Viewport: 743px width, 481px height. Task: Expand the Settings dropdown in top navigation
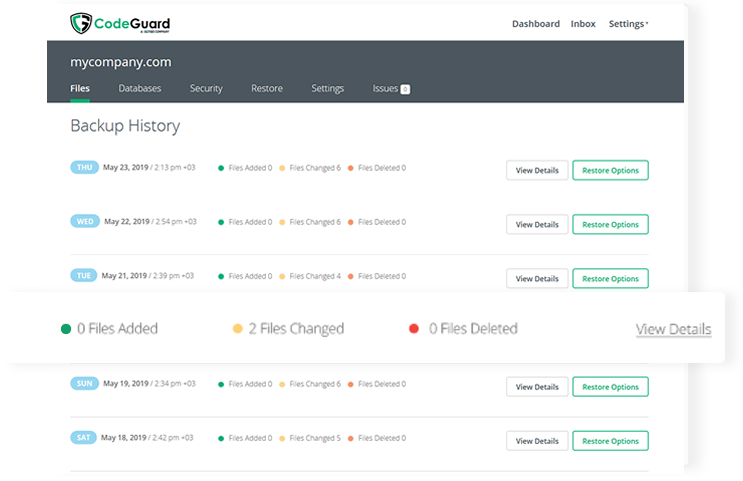pyautogui.click(x=628, y=24)
